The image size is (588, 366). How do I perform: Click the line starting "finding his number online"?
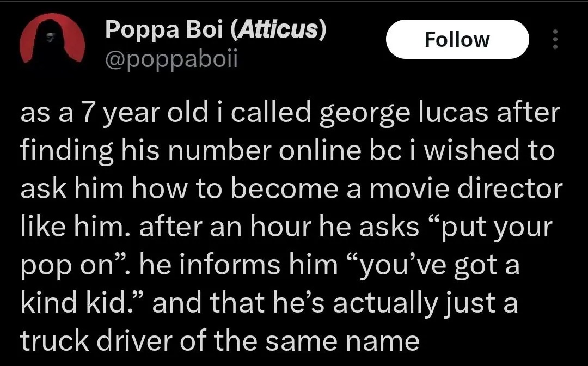click(287, 151)
